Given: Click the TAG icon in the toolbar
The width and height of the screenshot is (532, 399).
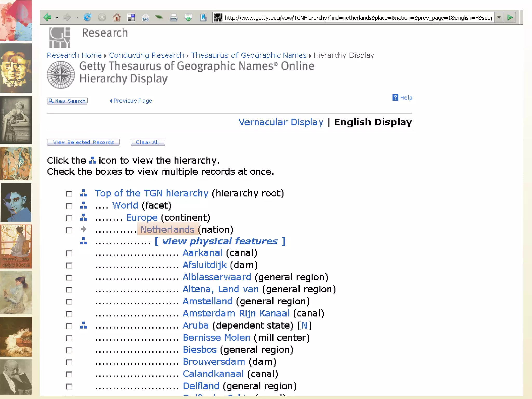Looking at the screenshot, I should click(x=145, y=18).
